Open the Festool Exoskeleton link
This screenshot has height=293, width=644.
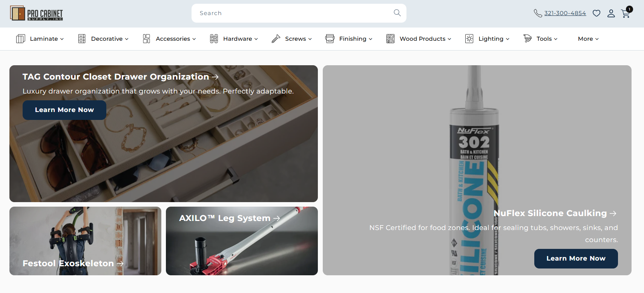coord(73,264)
